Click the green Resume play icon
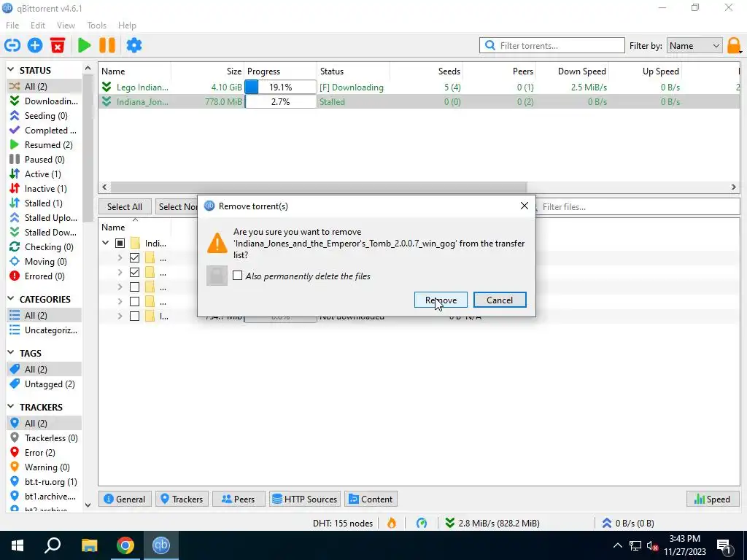This screenshot has height=560, width=747. click(x=85, y=45)
